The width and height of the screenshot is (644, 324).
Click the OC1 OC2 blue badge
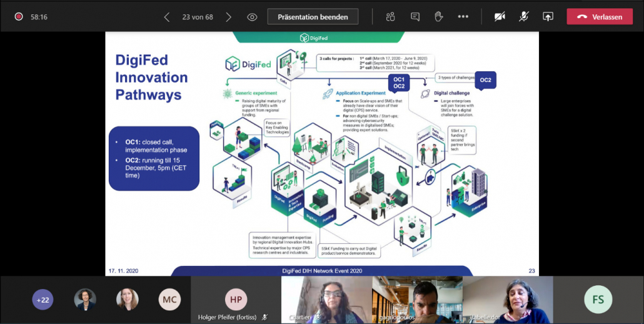[x=399, y=82]
